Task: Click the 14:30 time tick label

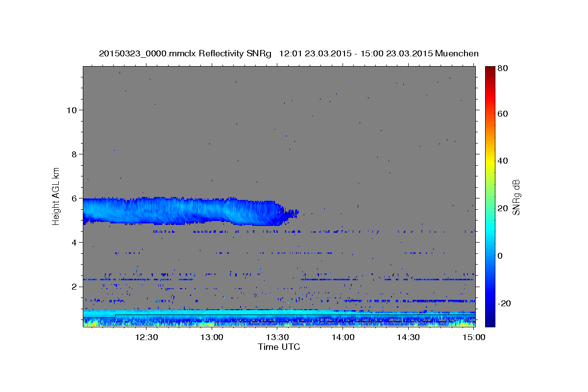Action: pos(408,337)
